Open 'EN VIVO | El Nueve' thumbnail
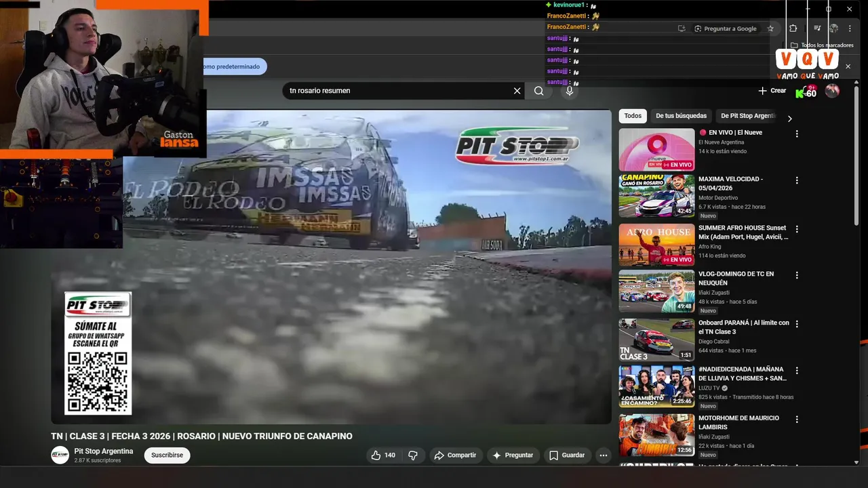The width and height of the screenshot is (868, 488). click(656, 150)
